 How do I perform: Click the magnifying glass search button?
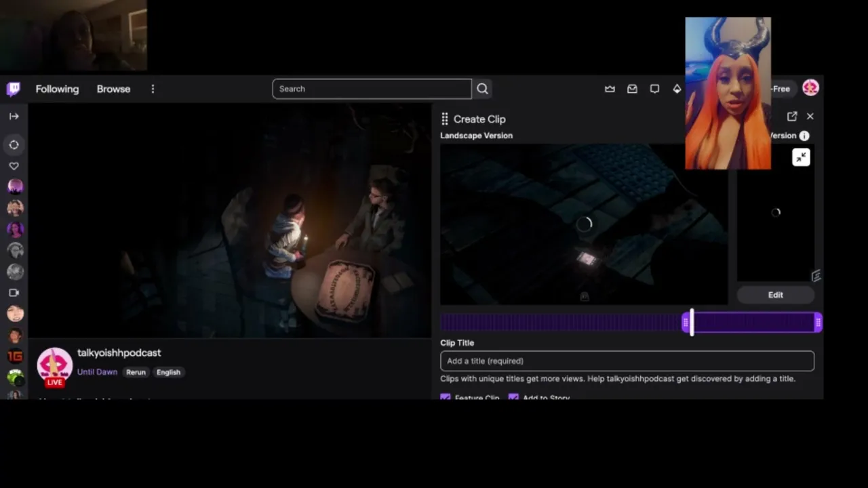(x=482, y=89)
